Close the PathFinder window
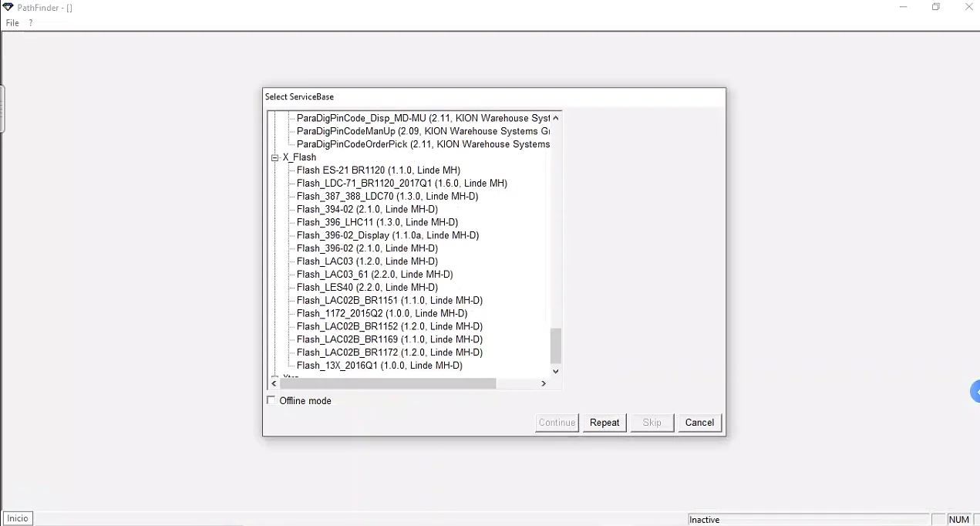 pos(969,7)
